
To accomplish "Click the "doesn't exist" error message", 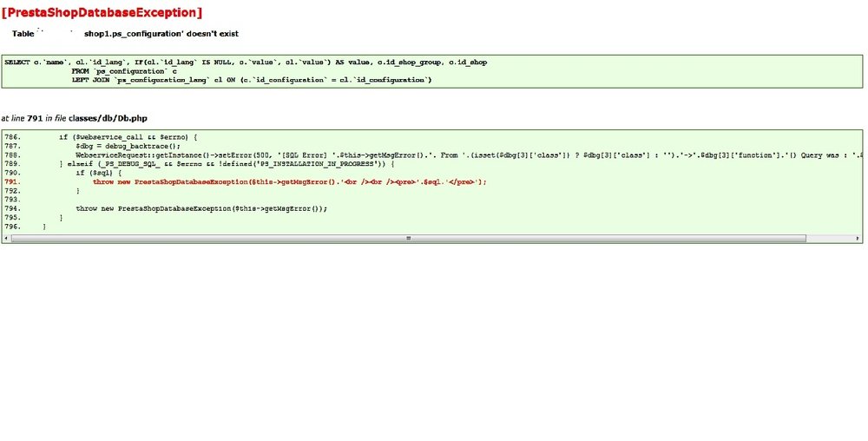I will click(126, 34).
